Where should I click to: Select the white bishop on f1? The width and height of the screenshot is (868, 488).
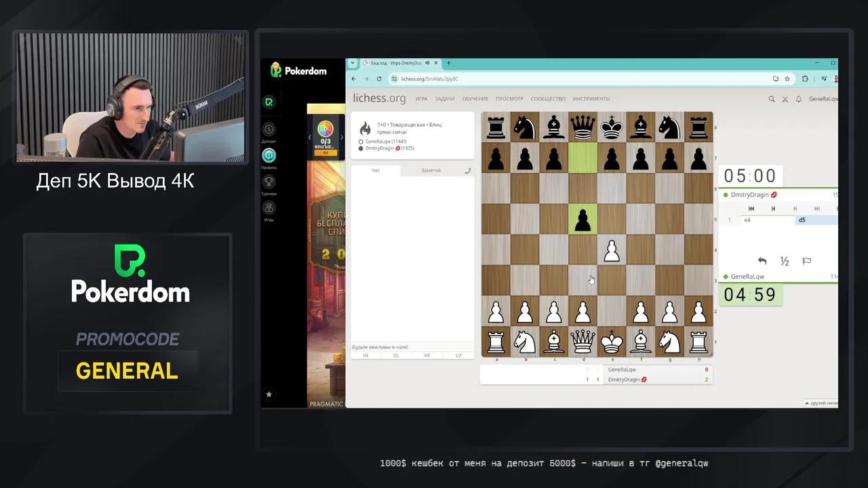point(641,341)
